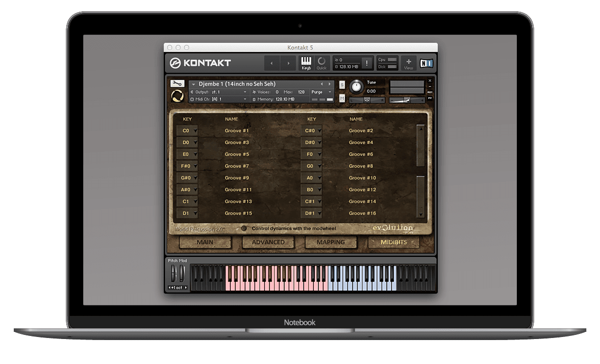Screen dimensions: 600x364
Task: Open the E0 key dropdown
Action: pyautogui.click(x=187, y=154)
